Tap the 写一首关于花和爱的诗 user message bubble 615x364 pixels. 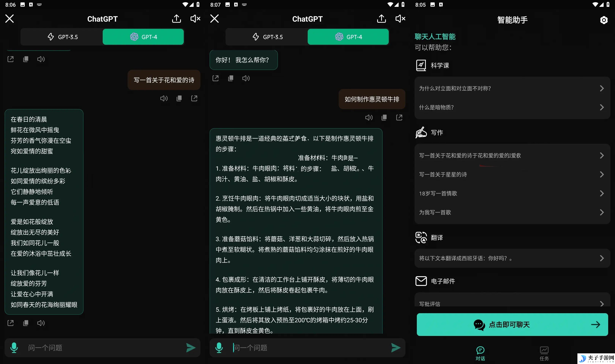[164, 80]
